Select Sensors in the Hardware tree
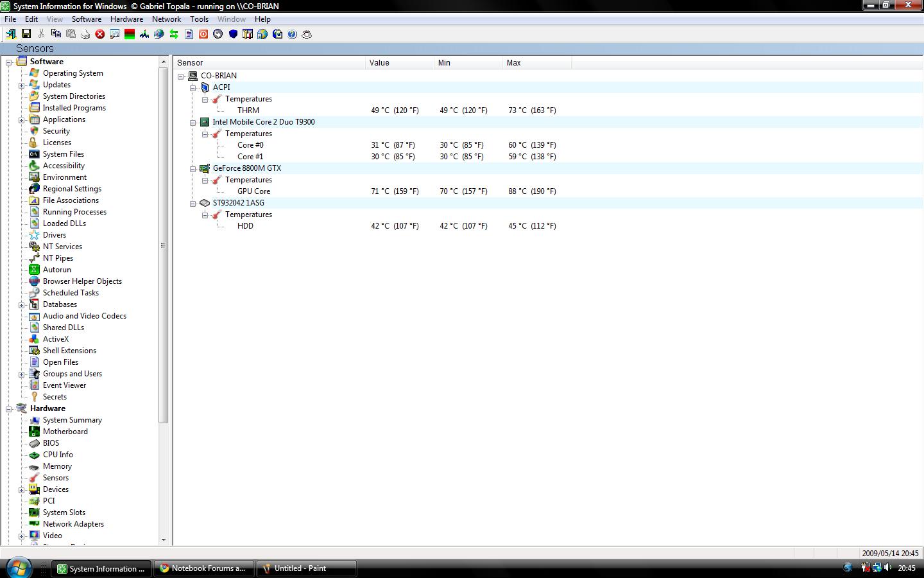Image resolution: width=924 pixels, height=578 pixels. pos(56,478)
